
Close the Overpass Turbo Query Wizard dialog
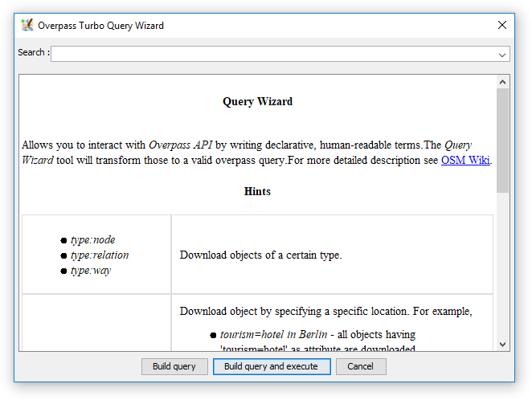502,25
